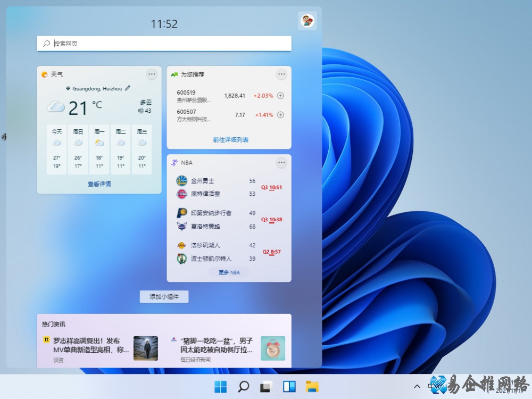This screenshot has height=399, width=532.
Task: Open Task View from the taskbar
Action: (265, 386)
